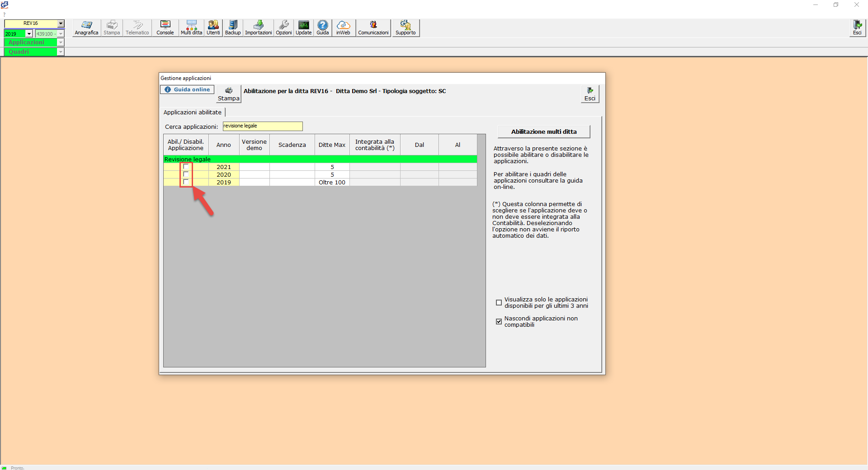
Task: Open the Console toolbar icon
Action: [165, 28]
